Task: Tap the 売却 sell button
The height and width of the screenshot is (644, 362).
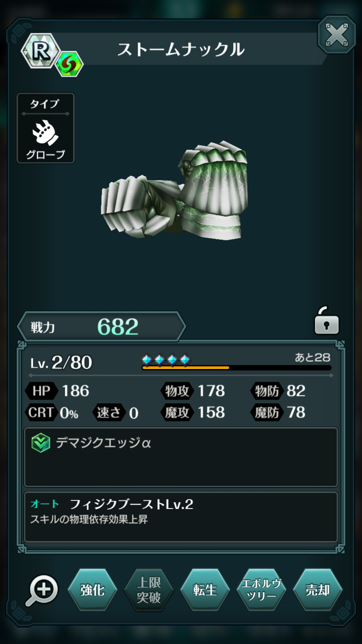Action: 317,590
